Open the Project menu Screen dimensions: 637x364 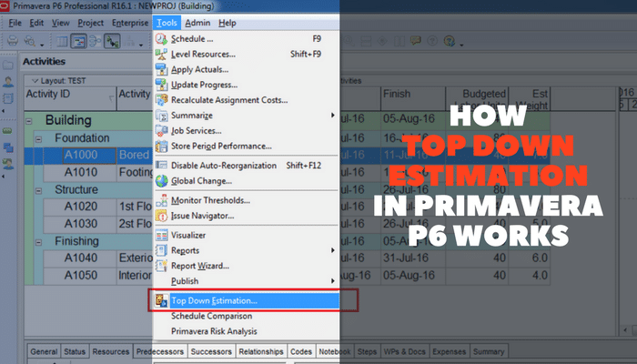coord(91,23)
